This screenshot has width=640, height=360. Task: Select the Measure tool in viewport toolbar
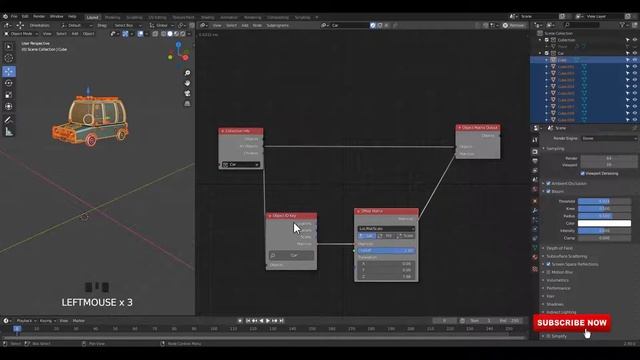(x=9, y=132)
